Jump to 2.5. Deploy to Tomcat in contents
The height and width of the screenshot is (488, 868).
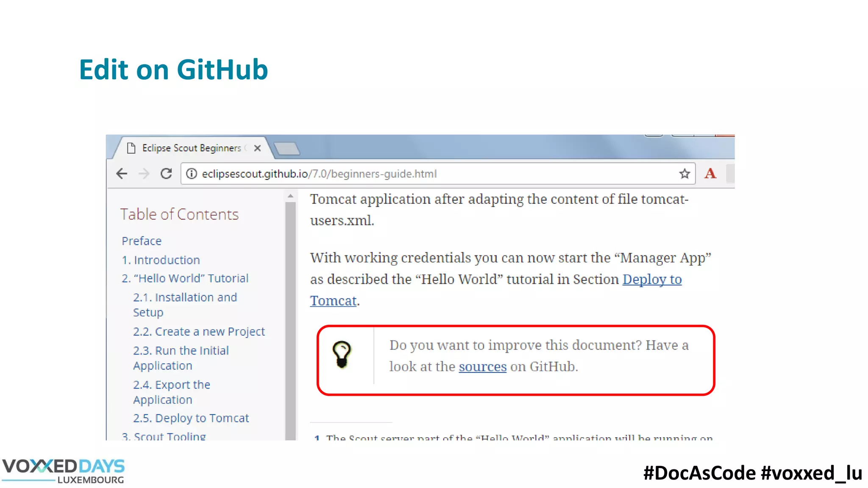tap(191, 418)
